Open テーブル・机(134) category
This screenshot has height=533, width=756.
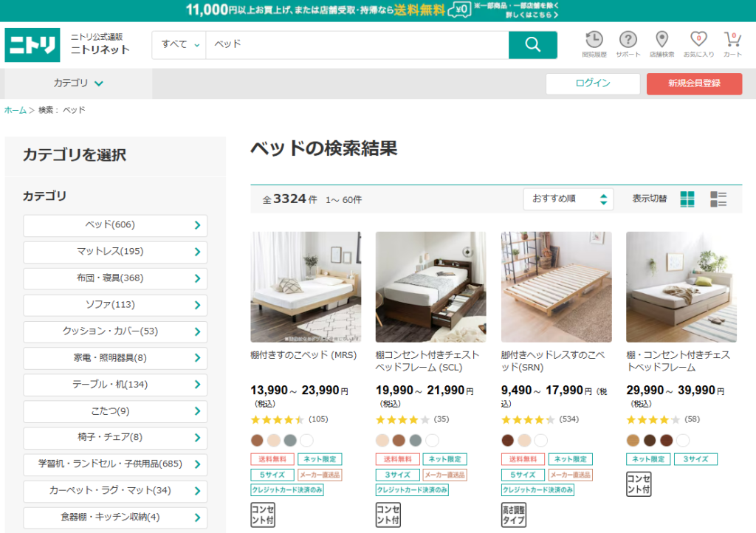[115, 385]
